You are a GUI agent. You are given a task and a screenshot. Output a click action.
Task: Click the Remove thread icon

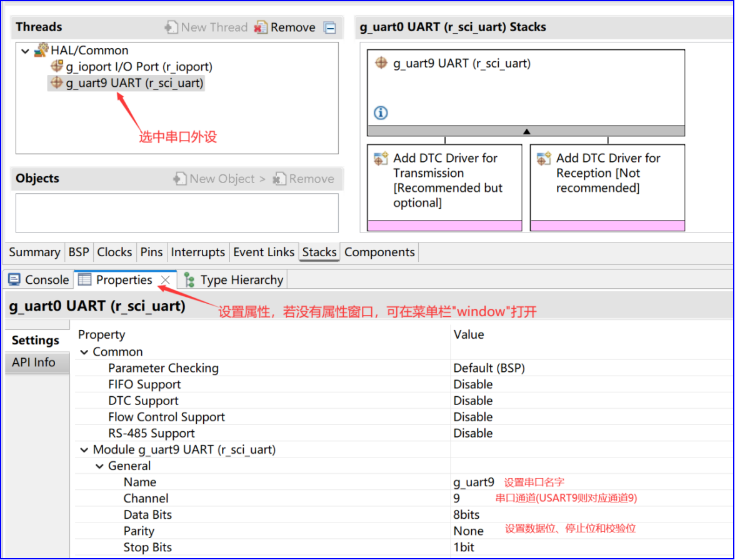click(x=261, y=27)
